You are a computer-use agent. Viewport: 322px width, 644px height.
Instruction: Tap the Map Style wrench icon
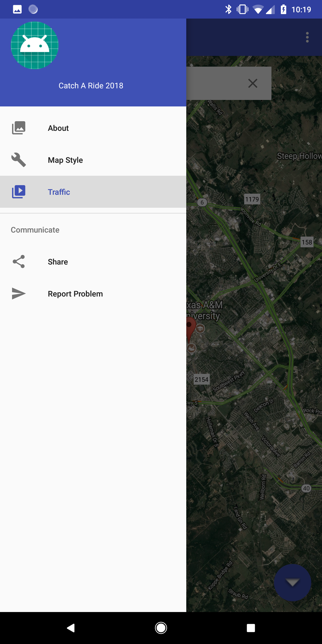19,160
